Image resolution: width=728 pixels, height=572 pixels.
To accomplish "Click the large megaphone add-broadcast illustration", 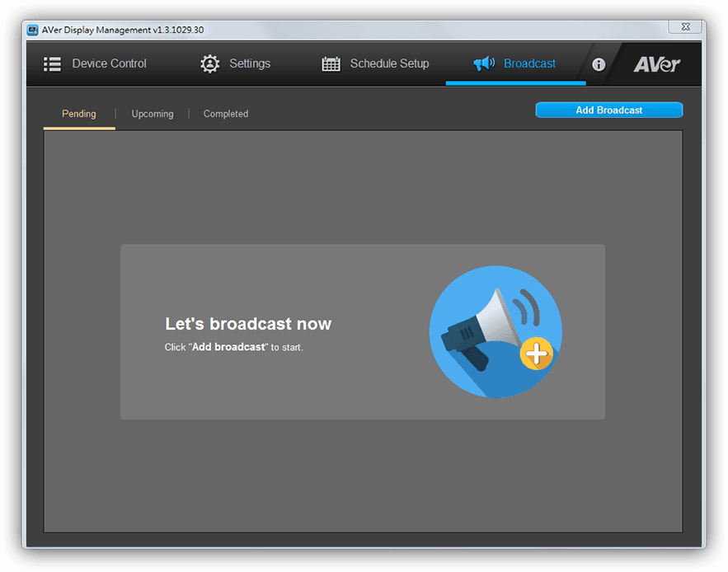I will click(496, 331).
